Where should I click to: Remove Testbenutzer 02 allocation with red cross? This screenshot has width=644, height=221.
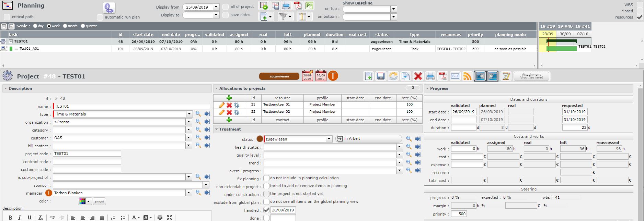tap(229, 112)
